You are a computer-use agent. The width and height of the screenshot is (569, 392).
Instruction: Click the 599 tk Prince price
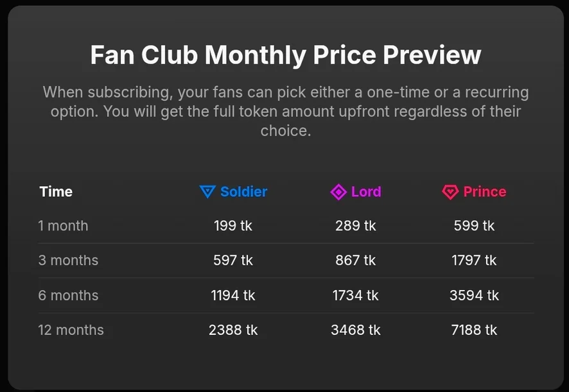click(x=475, y=226)
